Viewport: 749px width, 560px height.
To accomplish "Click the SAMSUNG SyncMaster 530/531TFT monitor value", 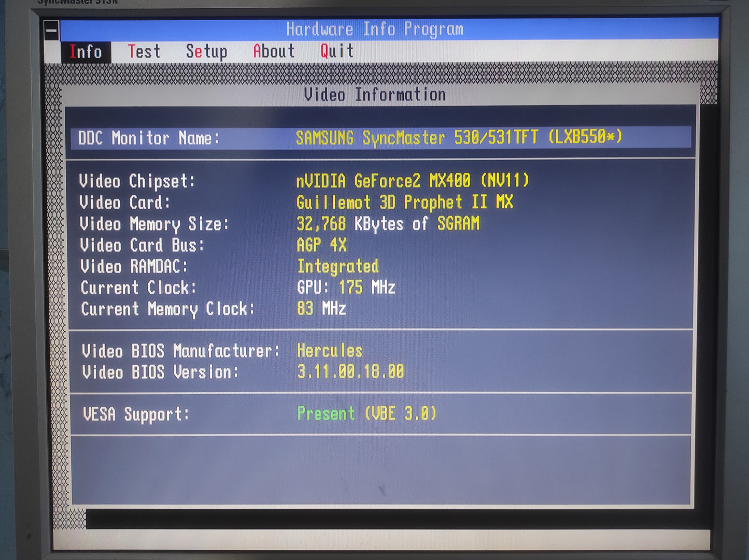I will (x=458, y=138).
